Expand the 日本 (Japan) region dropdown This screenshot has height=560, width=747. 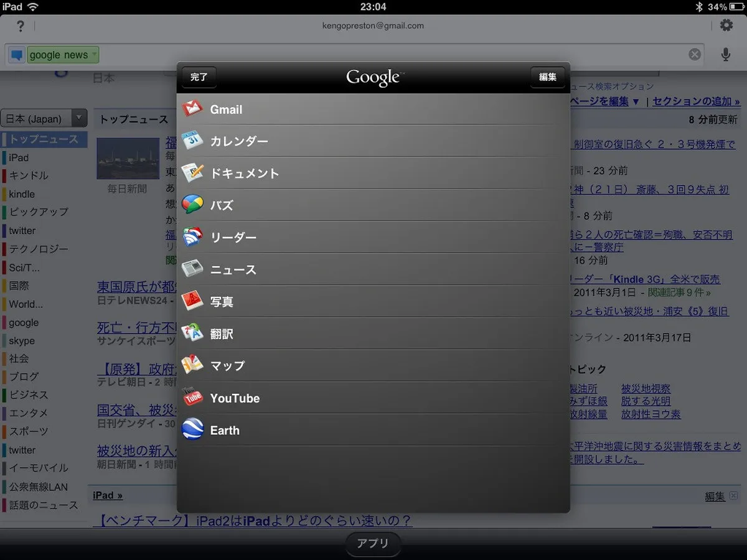point(44,118)
